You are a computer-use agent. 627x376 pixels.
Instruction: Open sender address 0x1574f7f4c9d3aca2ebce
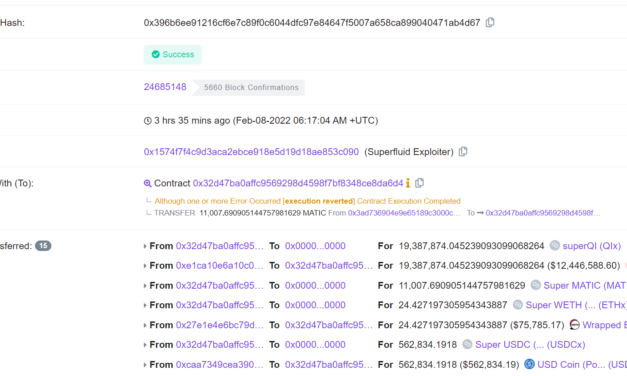(x=251, y=152)
